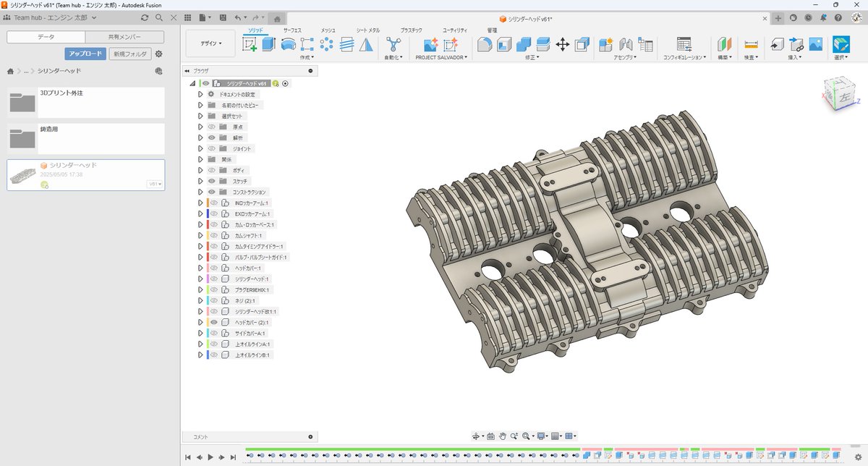Switch to サーフェス tab
Viewport: 868px width, 466px height.
click(292, 30)
